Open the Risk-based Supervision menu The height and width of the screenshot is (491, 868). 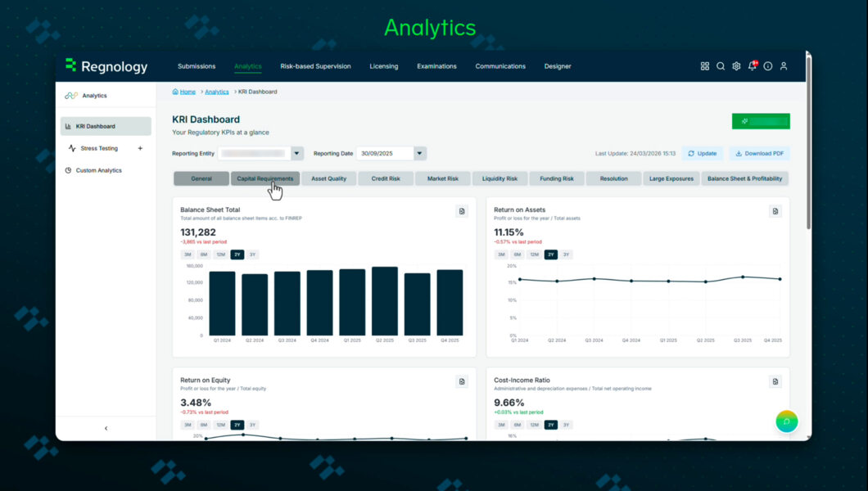pyautogui.click(x=315, y=66)
